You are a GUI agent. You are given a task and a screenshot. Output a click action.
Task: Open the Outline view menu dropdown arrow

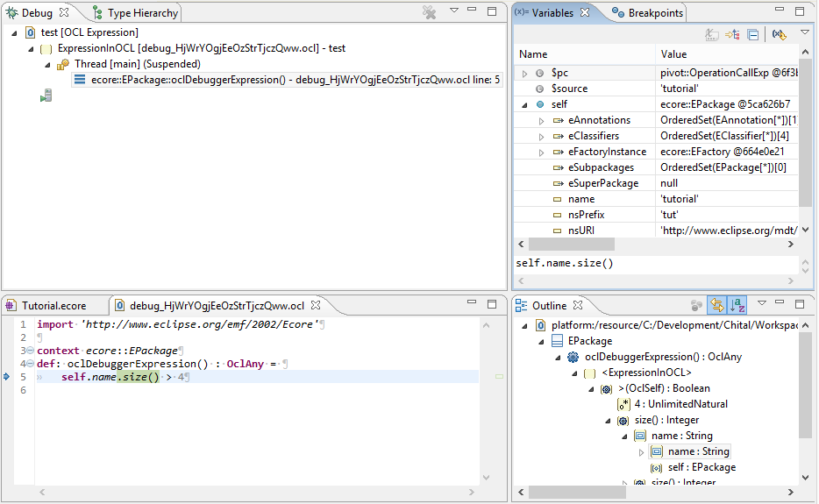coord(761,302)
